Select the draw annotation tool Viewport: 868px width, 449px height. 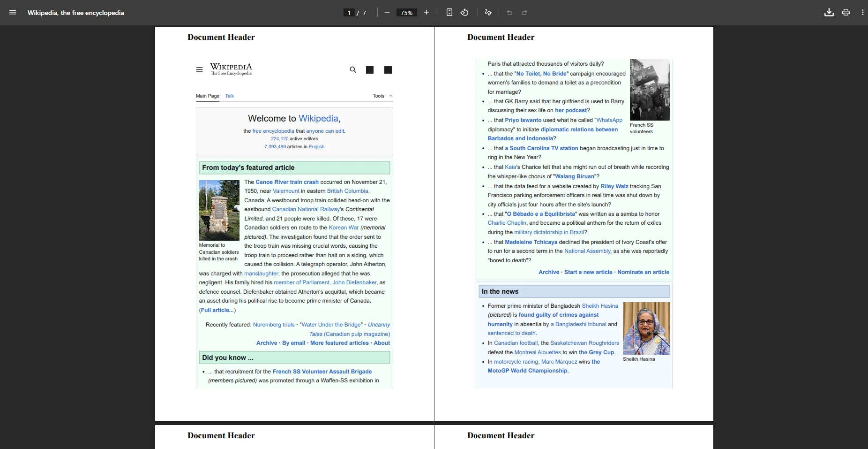coord(488,13)
